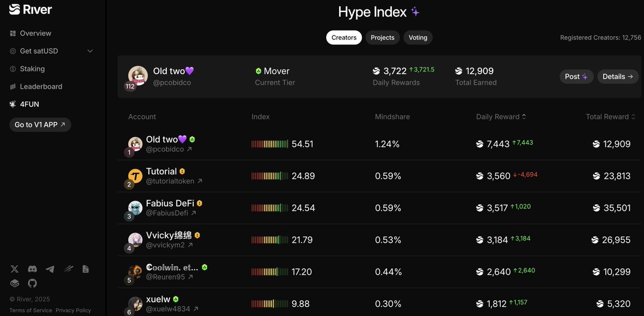Switch to the Creators tab
Screen dimensions: 644x316
click(344, 38)
